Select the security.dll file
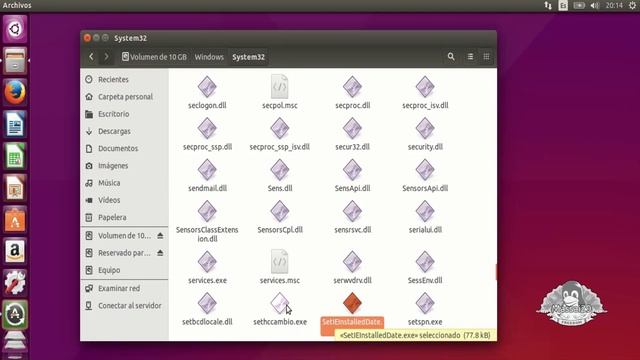Viewport: 640px width, 360px height. click(x=425, y=133)
